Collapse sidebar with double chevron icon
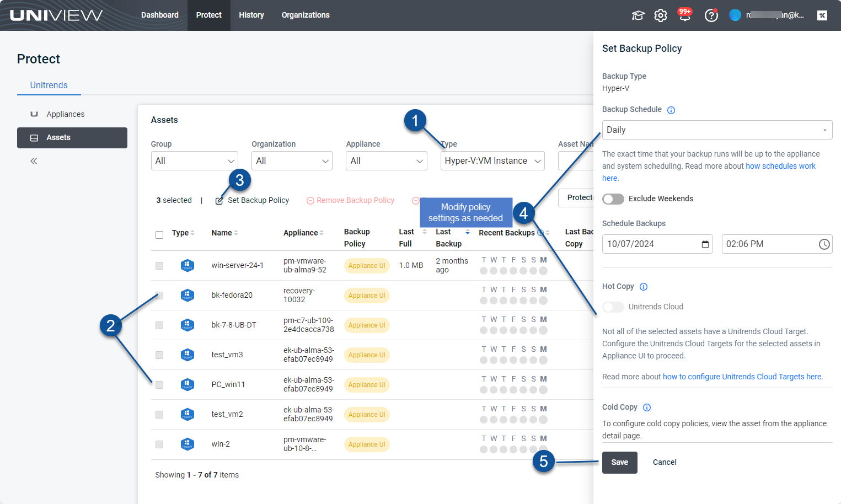Screen dimensions: 841x504 pos(34,161)
